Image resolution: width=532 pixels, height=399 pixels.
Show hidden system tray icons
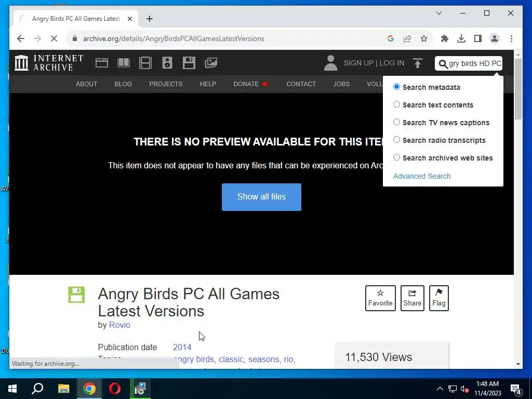pos(440,389)
